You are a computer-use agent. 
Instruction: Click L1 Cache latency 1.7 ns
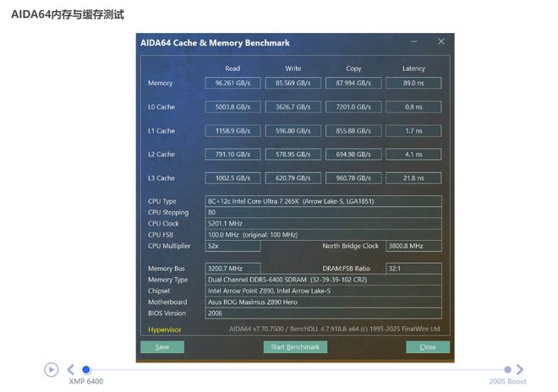point(413,131)
